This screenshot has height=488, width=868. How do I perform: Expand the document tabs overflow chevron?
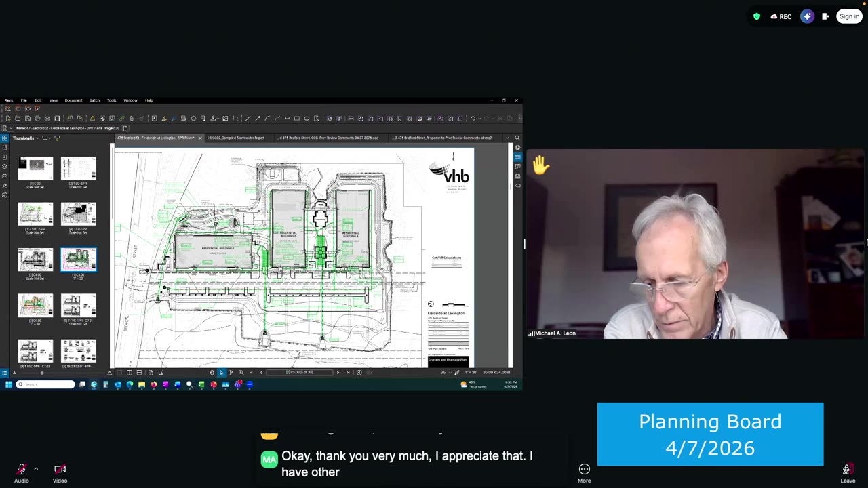(507, 138)
